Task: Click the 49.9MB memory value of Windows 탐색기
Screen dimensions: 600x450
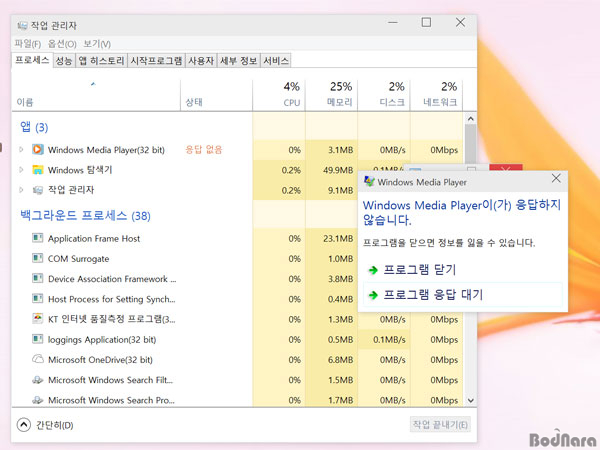Action: coord(338,170)
